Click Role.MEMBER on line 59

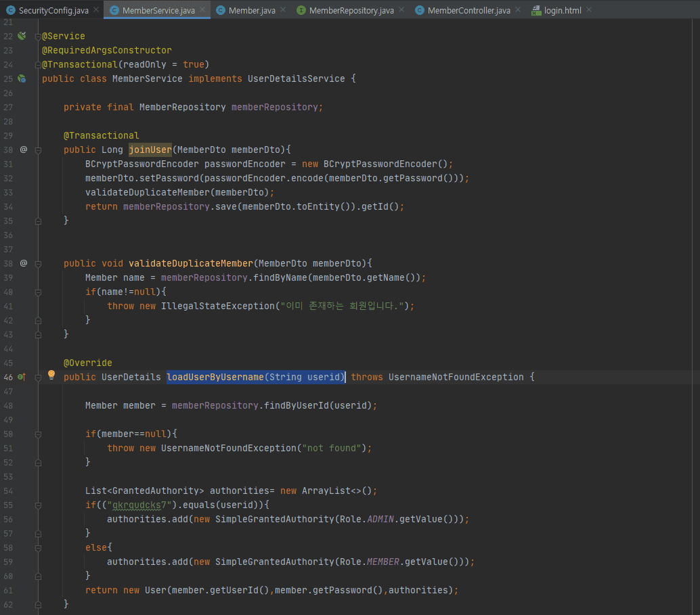(x=370, y=562)
